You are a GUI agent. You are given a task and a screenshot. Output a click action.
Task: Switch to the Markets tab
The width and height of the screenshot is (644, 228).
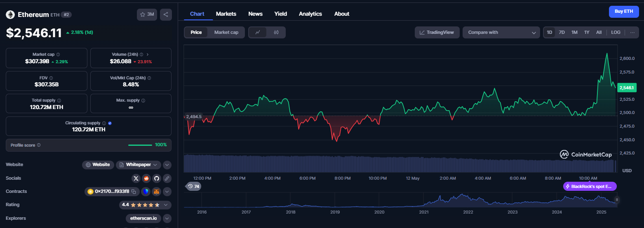(226, 14)
